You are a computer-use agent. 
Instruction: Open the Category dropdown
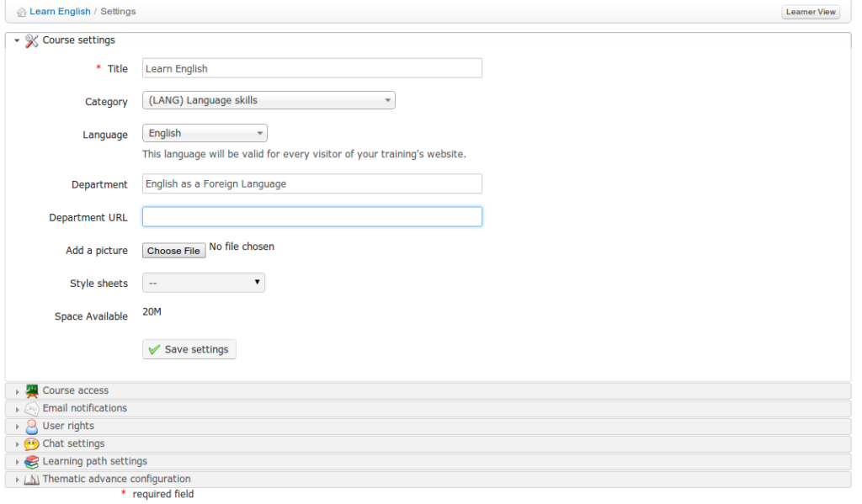click(269, 101)
